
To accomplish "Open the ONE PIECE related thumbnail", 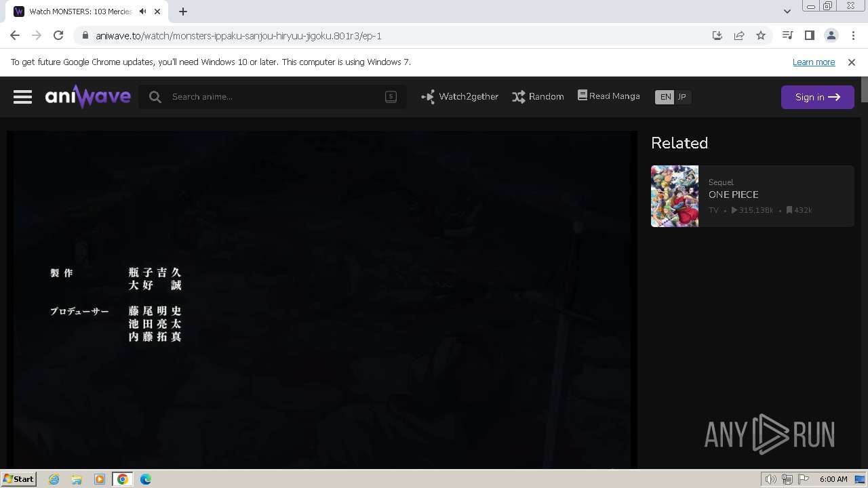I will coord(675,196).
